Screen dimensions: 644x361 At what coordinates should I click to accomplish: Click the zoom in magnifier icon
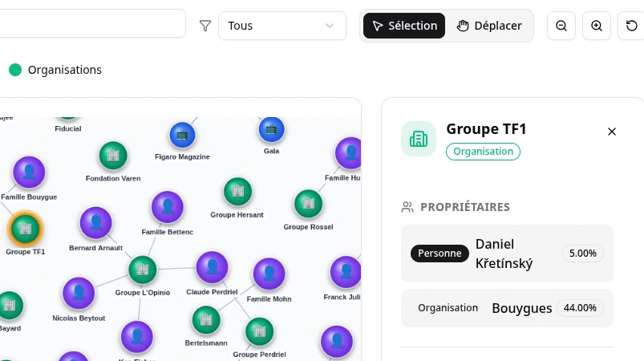tap(597, 26)
